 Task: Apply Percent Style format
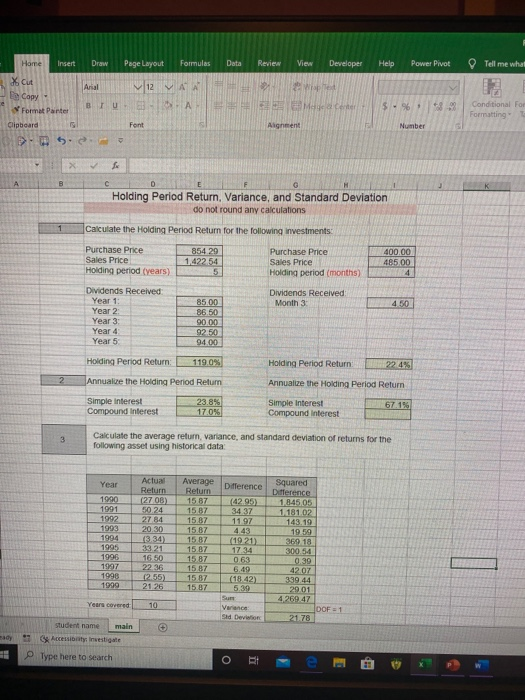click(x=405, y=107)
